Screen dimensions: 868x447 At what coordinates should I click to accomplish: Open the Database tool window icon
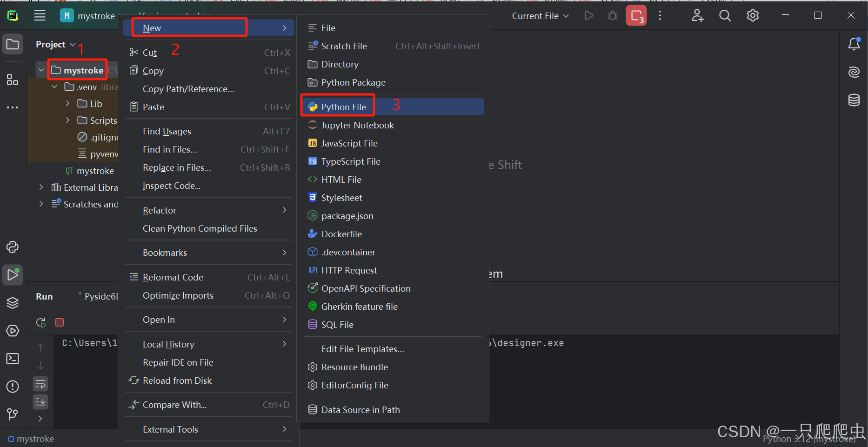(x=854, y=100)
